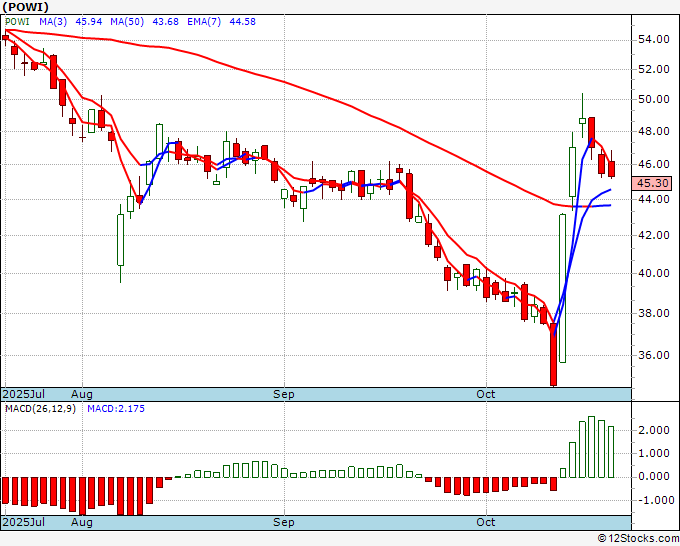Click the 50.00 price axis label
Image resolution: width=680 pixels, height=546 pixels.
click(x=654, y=99)
